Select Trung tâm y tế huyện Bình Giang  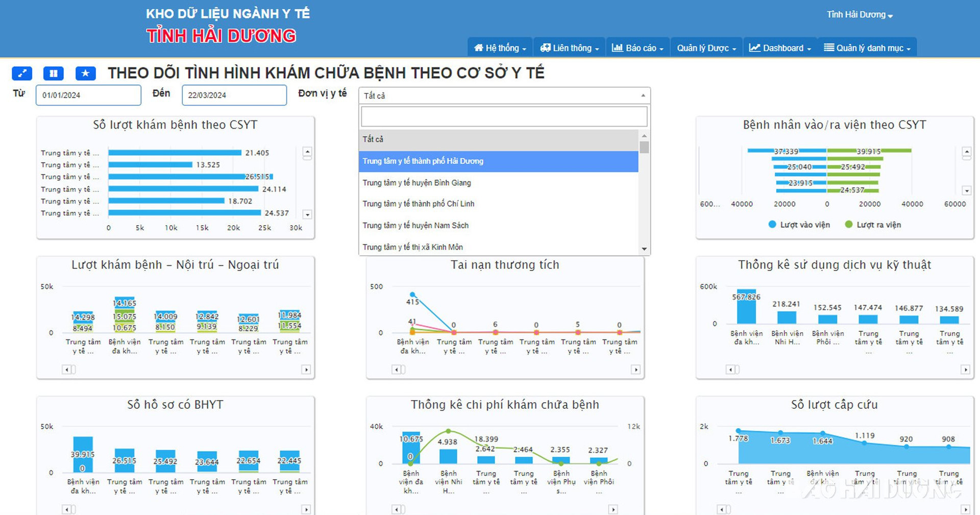[416, 183]
